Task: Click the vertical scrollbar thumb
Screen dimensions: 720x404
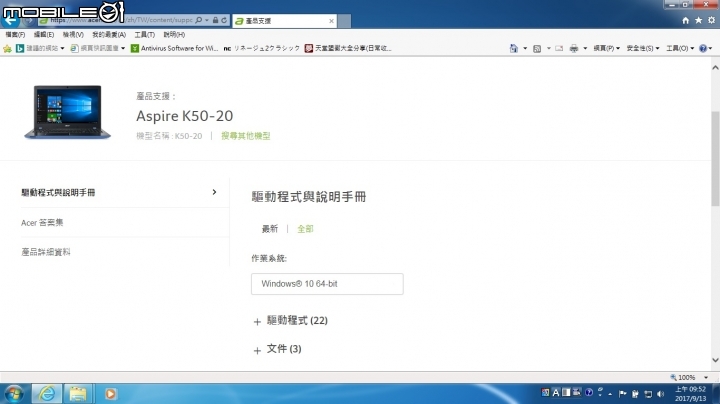Action: (715, 158)
